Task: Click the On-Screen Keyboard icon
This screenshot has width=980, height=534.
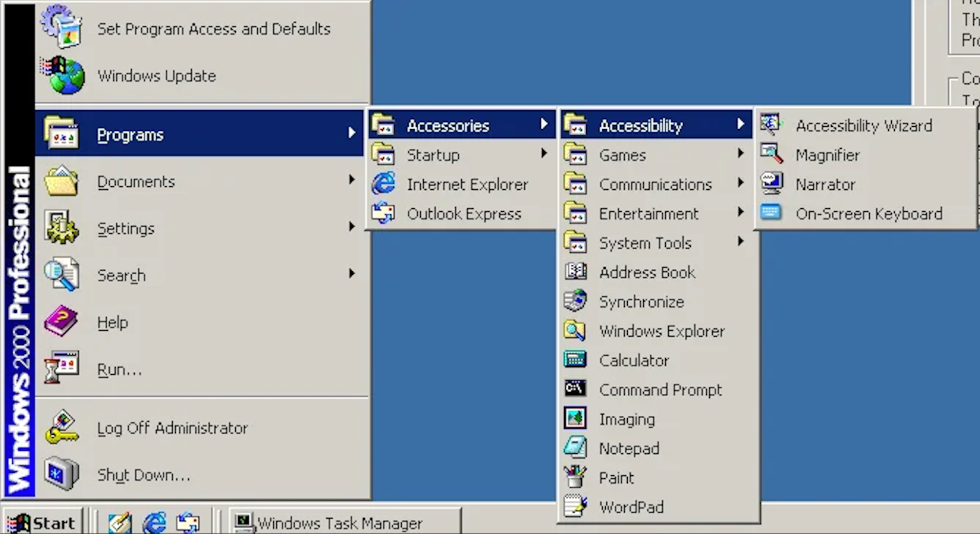Action: (x=771, y=212)
